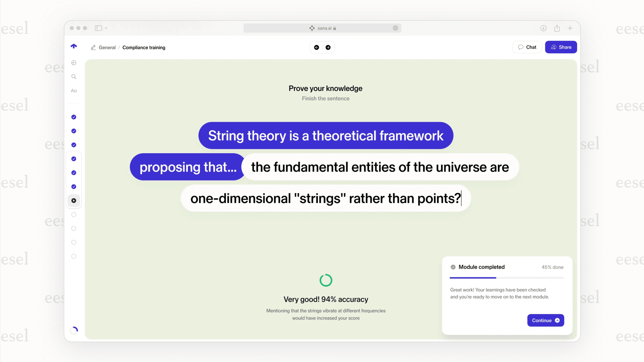Viewport: 644px width, 362px height.
Task: Click the browser downloads icon
Action: (543, 28)
